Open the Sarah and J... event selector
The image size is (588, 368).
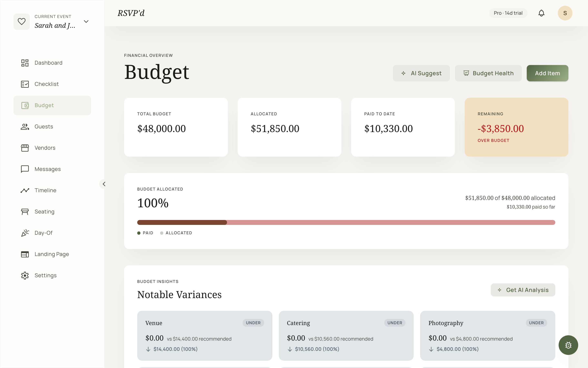52,22
